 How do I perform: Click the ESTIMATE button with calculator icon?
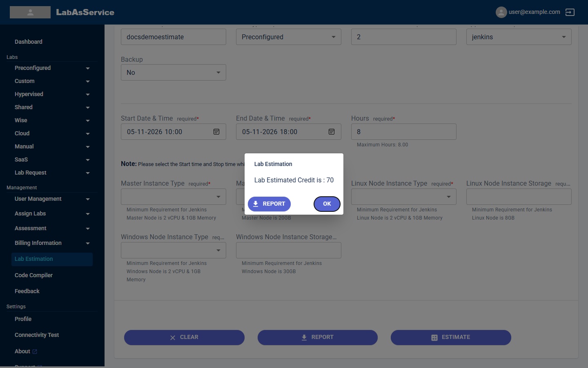(x=451, y=337)
